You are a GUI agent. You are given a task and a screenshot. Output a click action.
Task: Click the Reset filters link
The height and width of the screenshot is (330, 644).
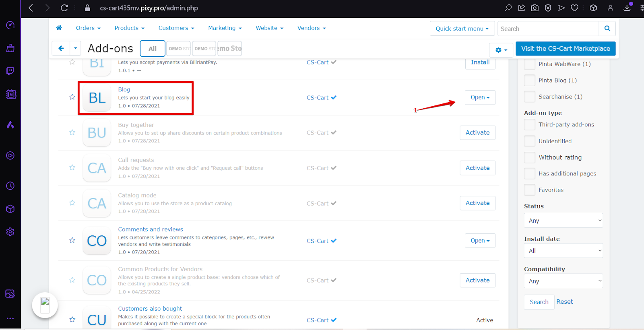coord(565,301)
